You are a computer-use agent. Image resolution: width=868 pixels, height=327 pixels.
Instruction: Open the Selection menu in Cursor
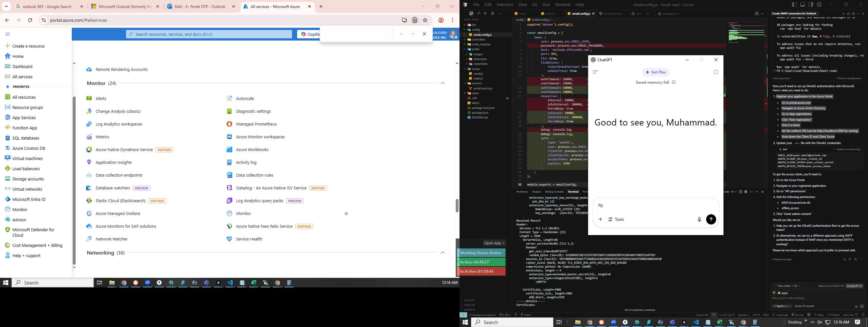505,5
